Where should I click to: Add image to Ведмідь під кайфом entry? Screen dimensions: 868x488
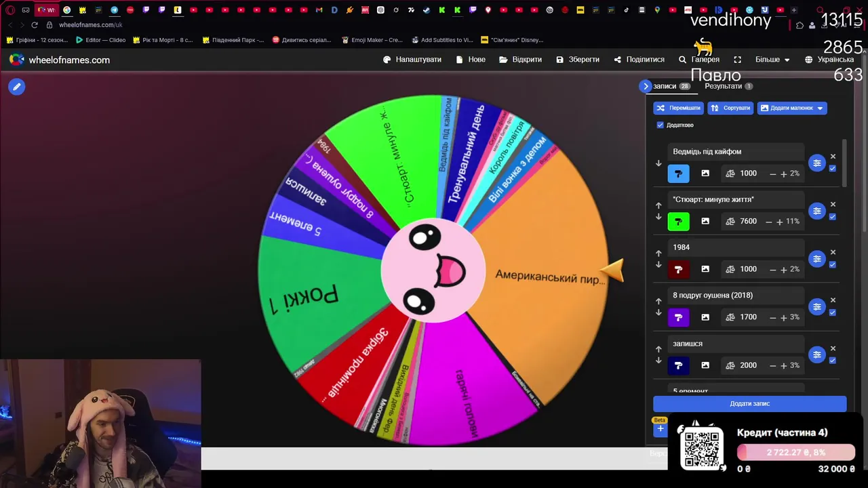click(x=705, y=174)
